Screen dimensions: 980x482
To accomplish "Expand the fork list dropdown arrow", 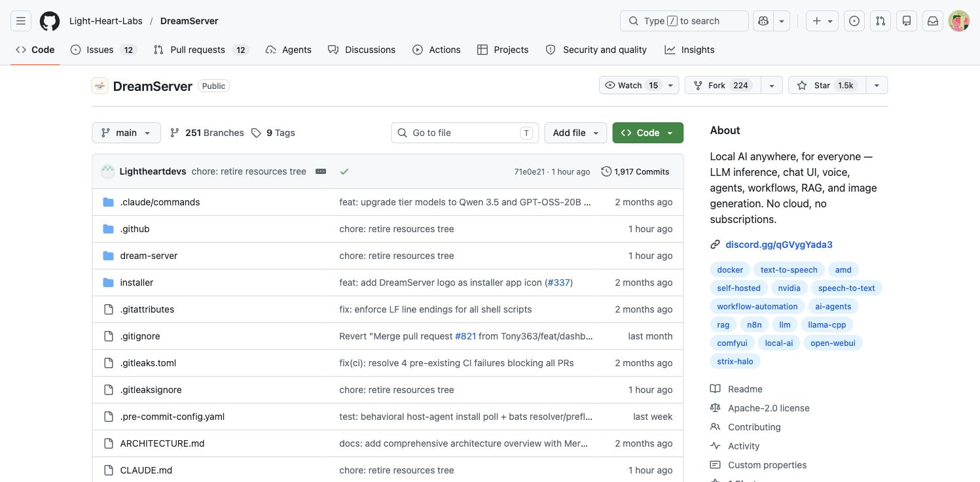I will point(772,86).
